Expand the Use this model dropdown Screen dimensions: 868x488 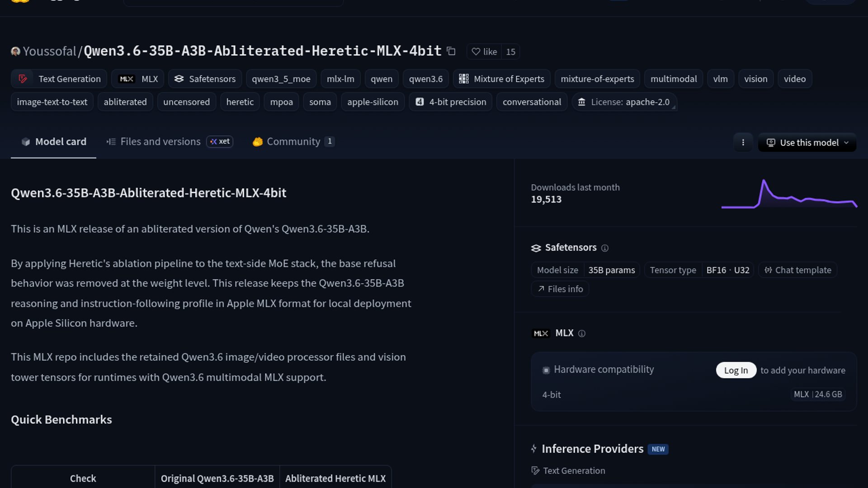(807, 142)
